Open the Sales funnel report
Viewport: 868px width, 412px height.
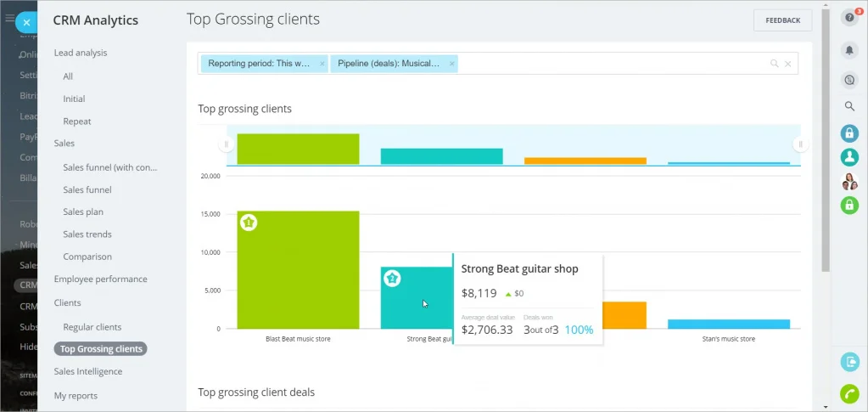tap(87, 189)
